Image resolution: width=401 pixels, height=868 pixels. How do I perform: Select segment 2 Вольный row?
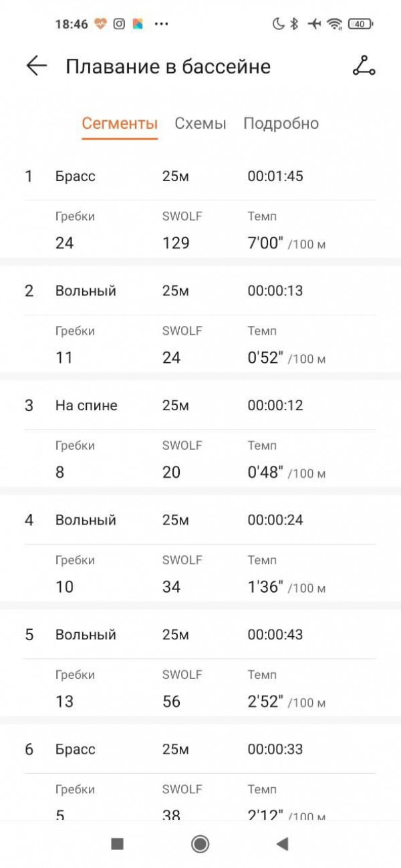200,291
